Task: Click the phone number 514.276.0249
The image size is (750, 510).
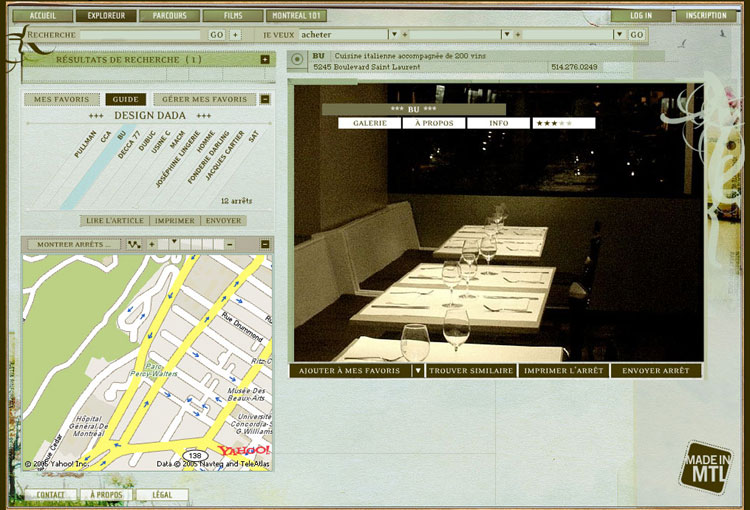Action: pos(574,67)
